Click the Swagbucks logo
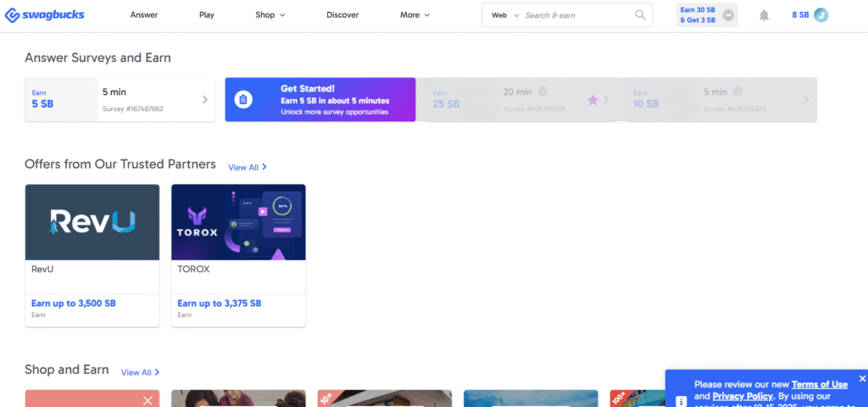This screenshot has width=868, height=407. [x=44, y=15]
